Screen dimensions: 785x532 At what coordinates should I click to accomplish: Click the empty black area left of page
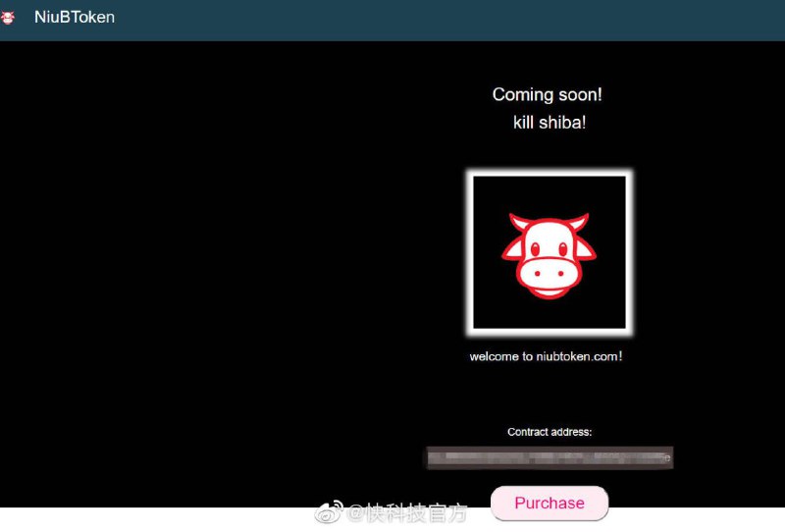coord(196,275)
